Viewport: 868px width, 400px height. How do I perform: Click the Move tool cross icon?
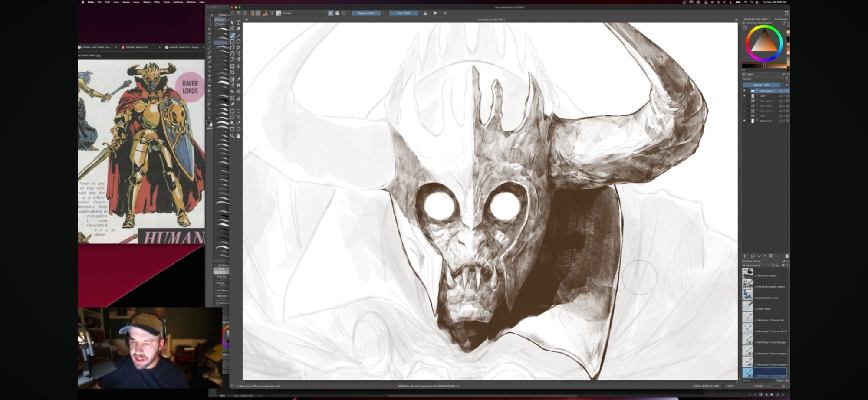click(x=238, y=66)
